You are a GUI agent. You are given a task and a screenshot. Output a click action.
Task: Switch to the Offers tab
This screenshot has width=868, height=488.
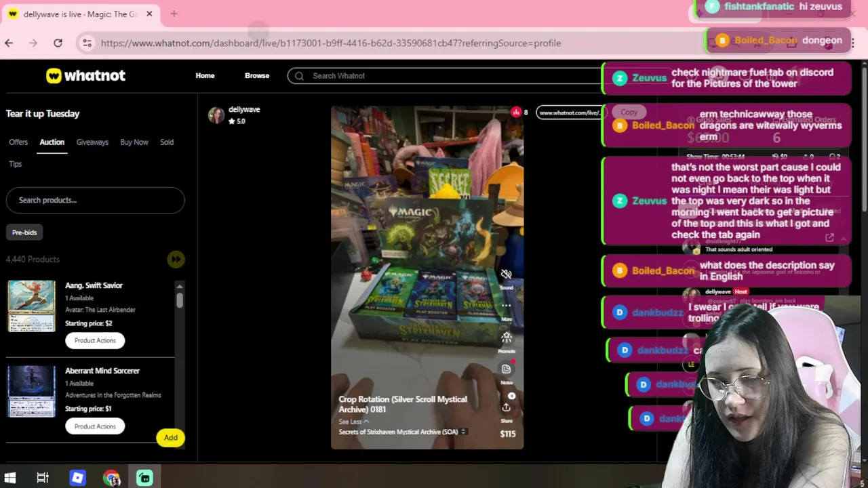[x=18, y=142]
